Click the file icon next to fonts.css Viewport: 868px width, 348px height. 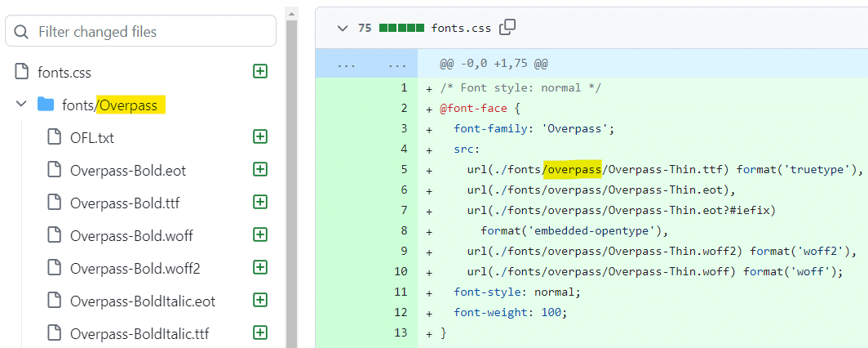tap(21, 72)
